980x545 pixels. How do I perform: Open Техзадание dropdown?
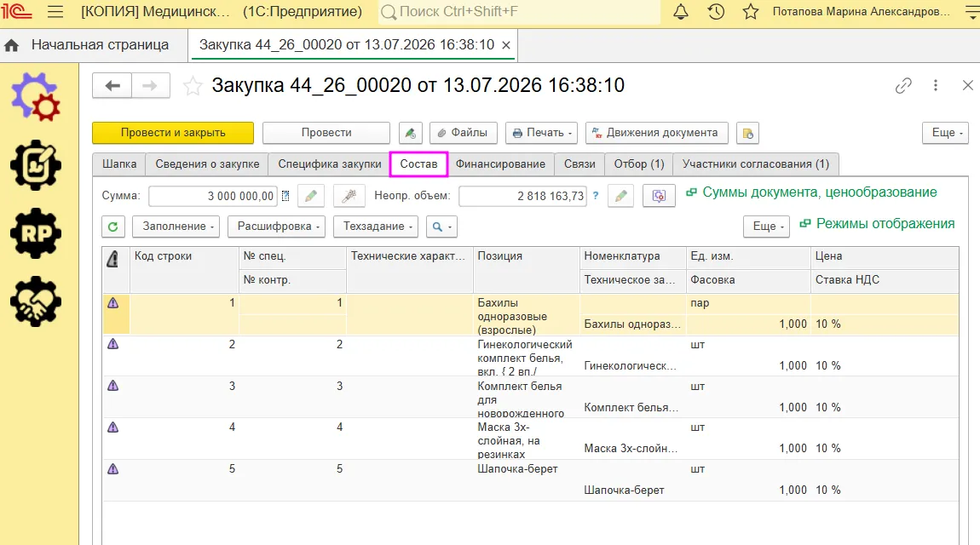[376, 227]
